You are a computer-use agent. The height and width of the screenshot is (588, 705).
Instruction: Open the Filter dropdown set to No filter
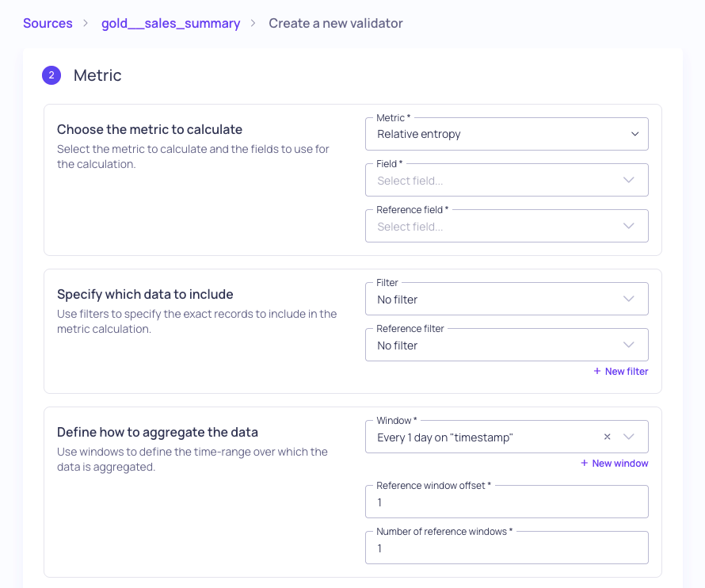(507, 299)
